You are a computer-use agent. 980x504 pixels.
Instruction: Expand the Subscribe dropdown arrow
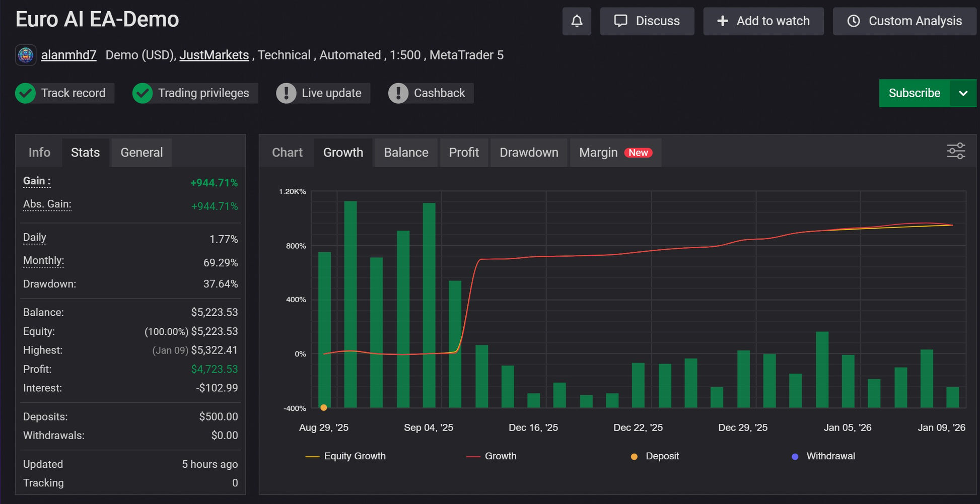click(x=963, y=93)
